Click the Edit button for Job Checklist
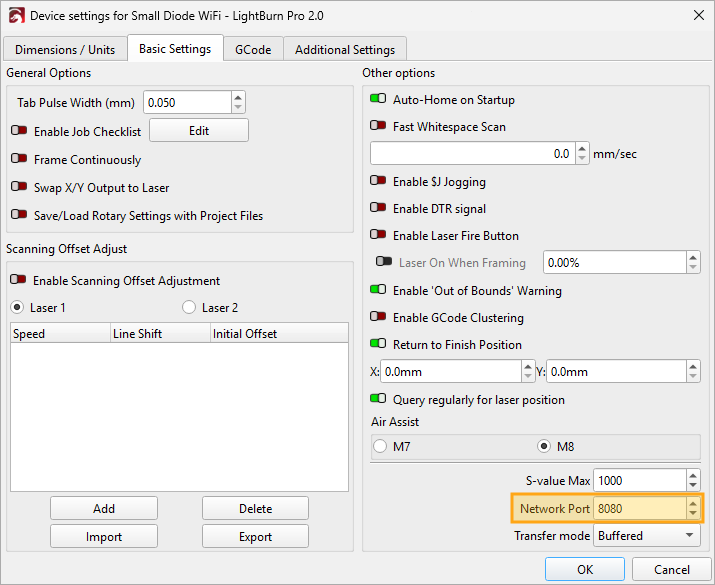Viewport: 715px width, 585px height. pos(198,131)
